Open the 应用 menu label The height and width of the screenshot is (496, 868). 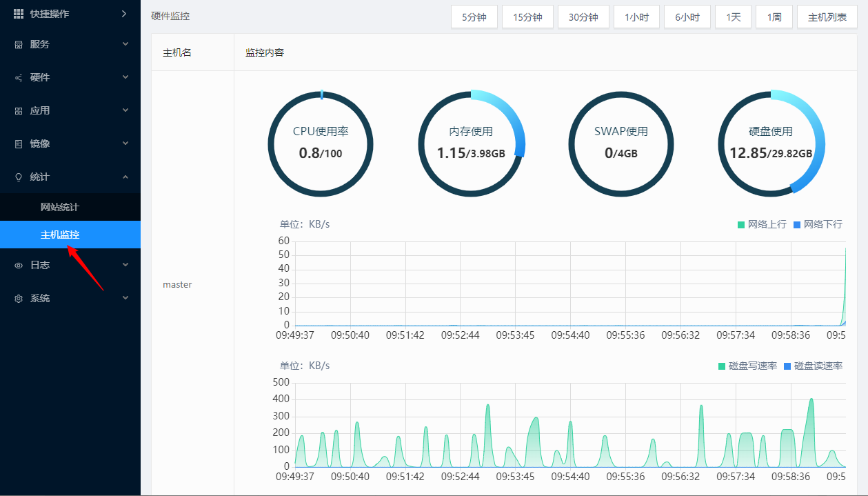click(40, 110)
